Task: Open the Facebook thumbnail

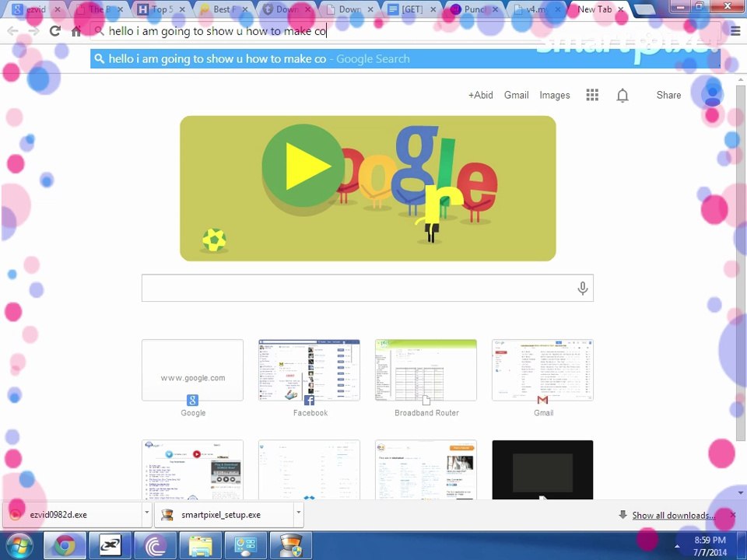Action: (309, 370)
